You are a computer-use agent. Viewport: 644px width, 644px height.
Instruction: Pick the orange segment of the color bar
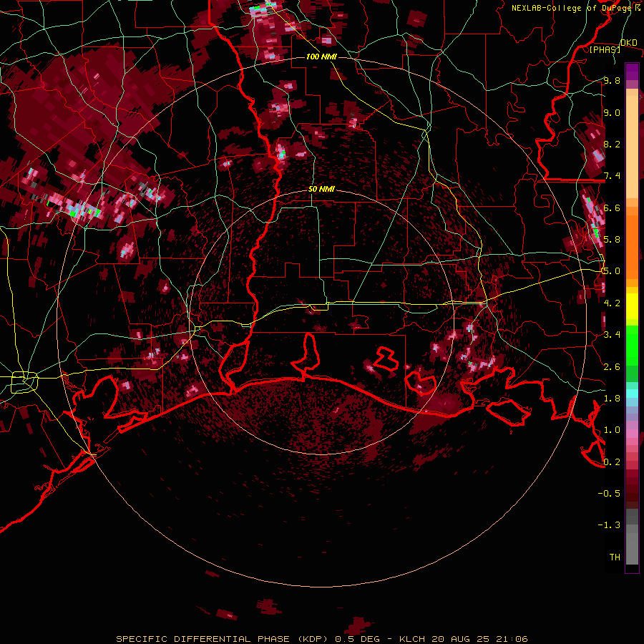pyautogui.click(x=632, y=243)
